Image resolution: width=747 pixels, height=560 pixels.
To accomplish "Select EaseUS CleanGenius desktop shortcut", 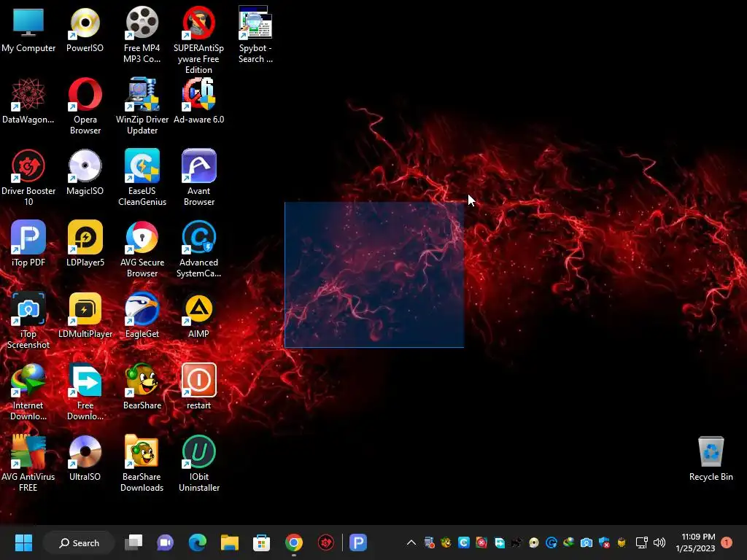I will pos(142,178).
